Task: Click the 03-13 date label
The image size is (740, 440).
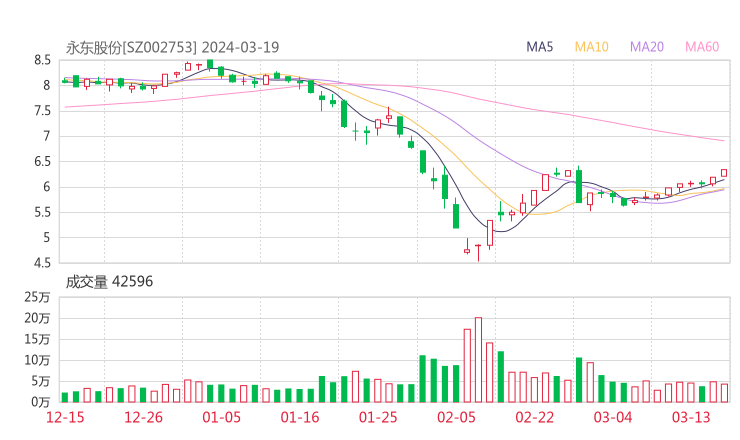Action: (691, 417)
